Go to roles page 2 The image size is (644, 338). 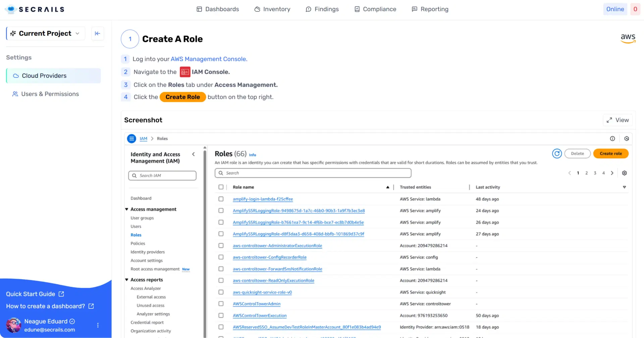click(x=586, y=173)
